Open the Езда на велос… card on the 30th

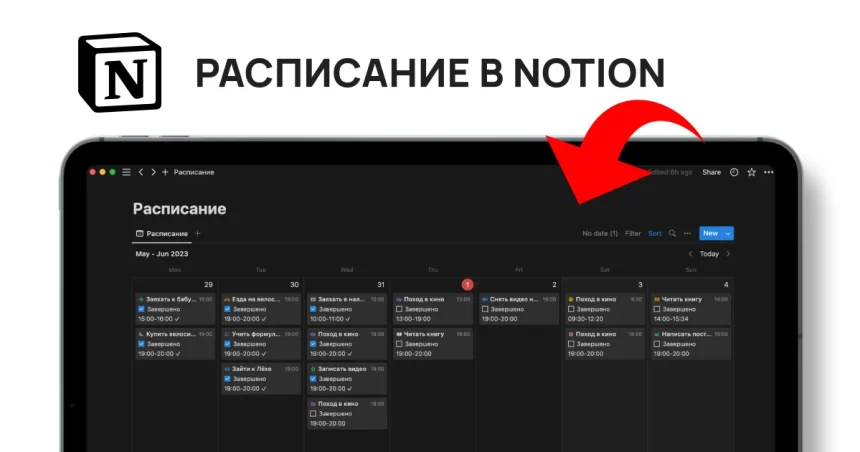point(261,309)
